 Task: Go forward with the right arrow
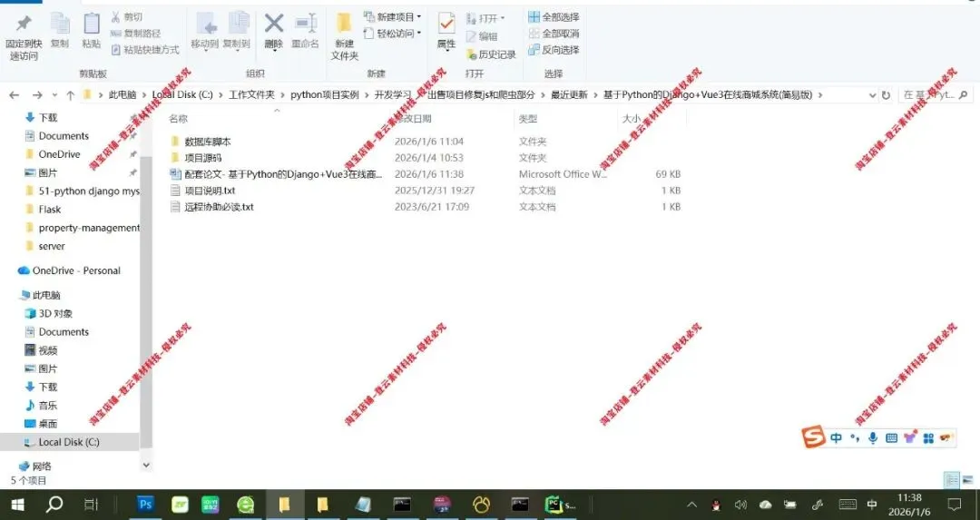(x=37, y=95)
